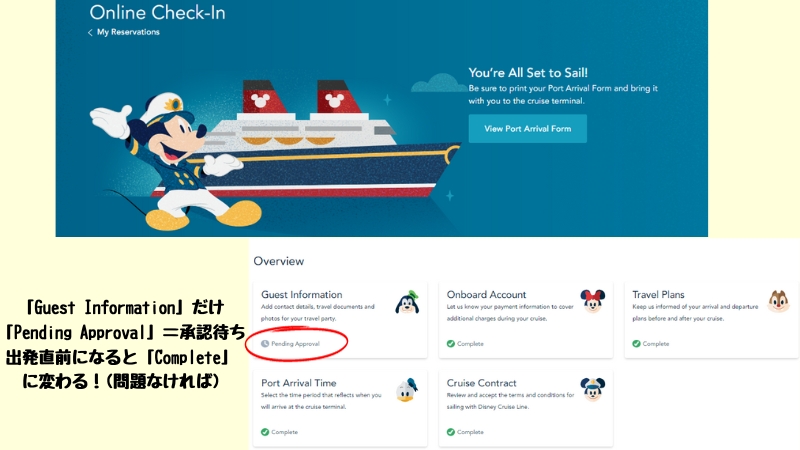800x450 pixels.
Task: Click the green Complete checkmark under Onboard Account
Action: [x=451, y=343]
